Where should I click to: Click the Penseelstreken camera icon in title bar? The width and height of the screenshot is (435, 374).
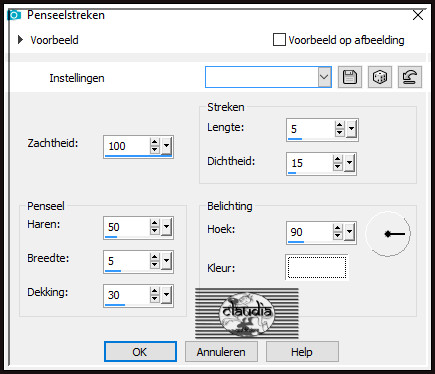coord(15,15)
